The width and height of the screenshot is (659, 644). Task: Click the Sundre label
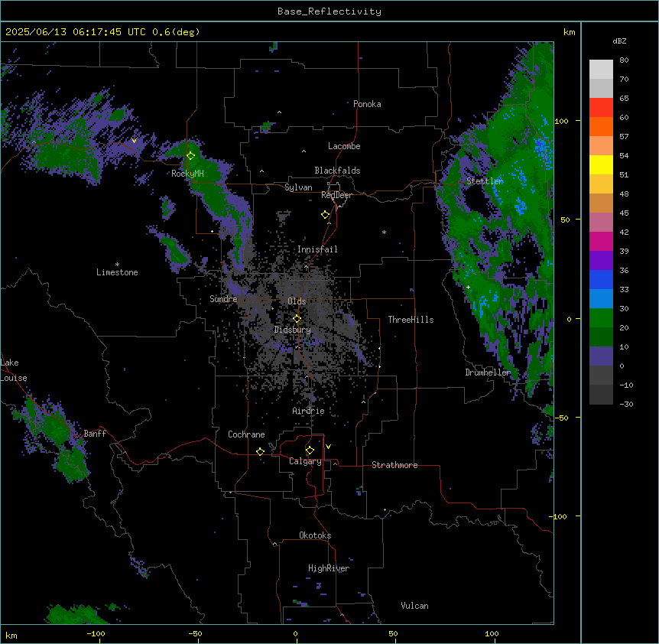point(223,299)
